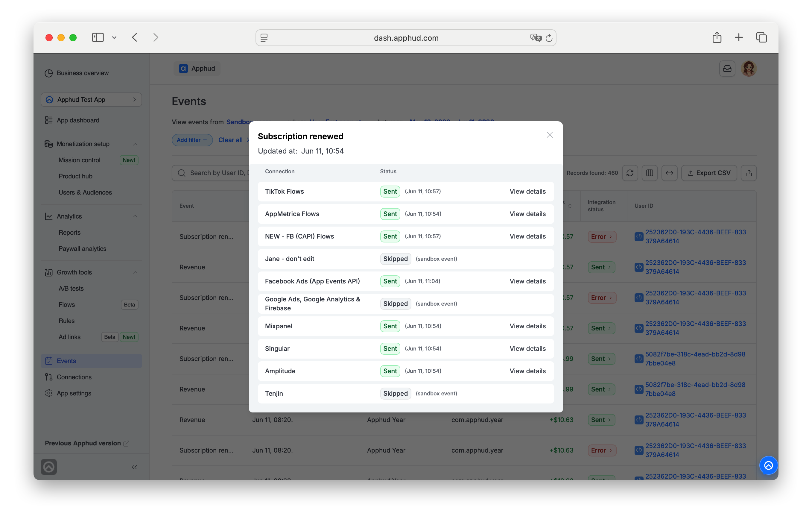
Task: Collapse the Growth tools section
Action: pyautogui.click(x=135, y=272)
